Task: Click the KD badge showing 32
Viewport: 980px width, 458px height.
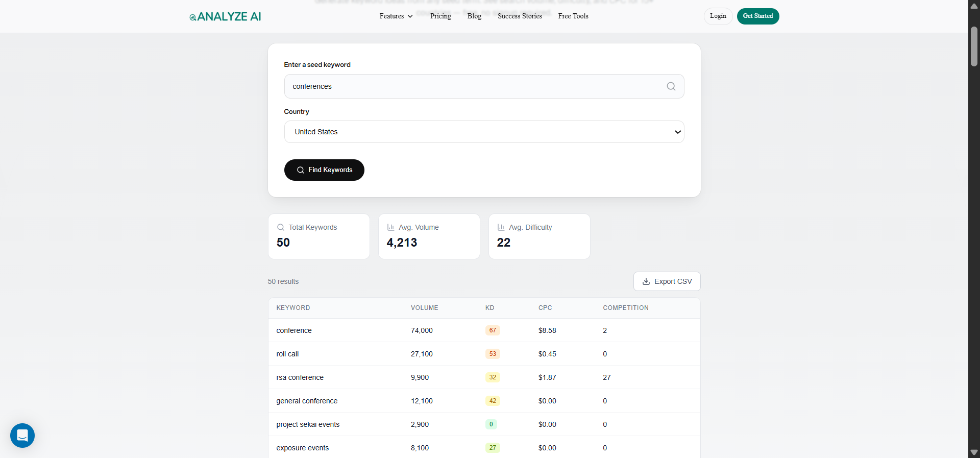Action: click(x=493, y=377)
